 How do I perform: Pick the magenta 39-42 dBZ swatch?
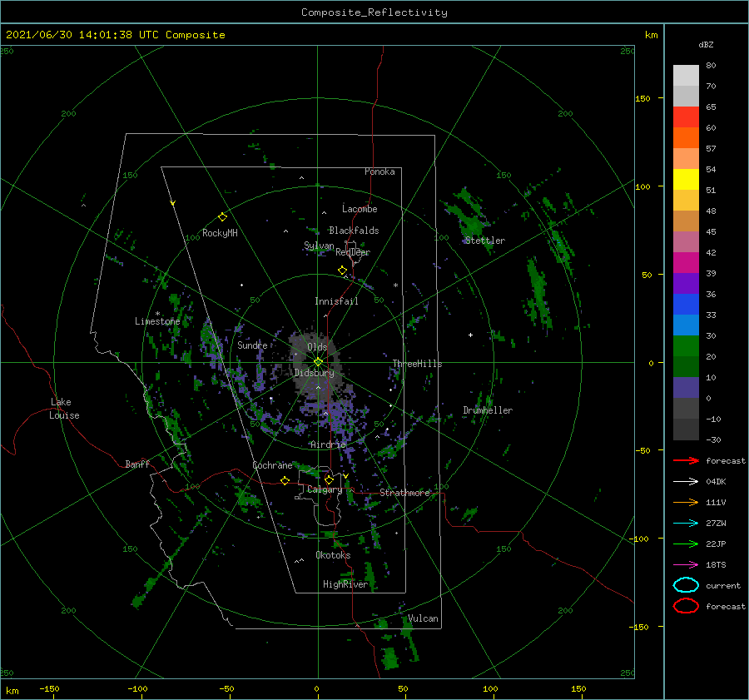(686, 263)
